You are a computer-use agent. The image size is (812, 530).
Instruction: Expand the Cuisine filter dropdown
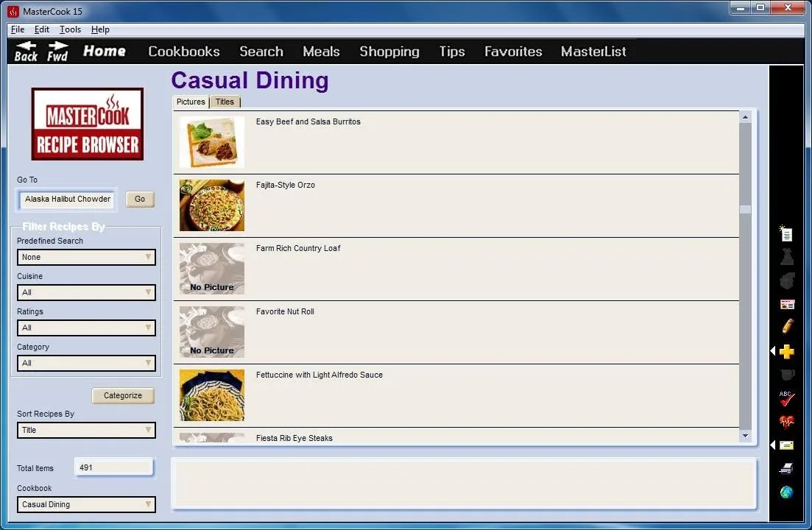tap(86, 292)
